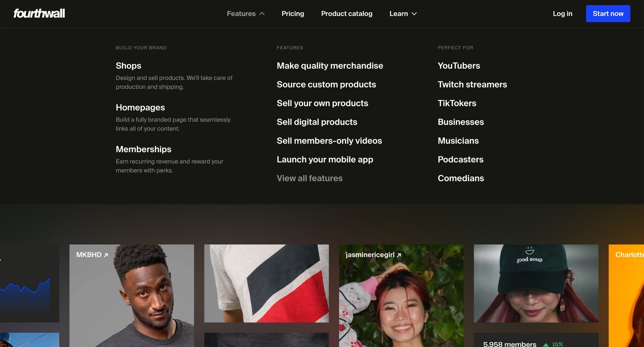Image resolution: width=644 pixels, height=347 pixels.
Task: Click View all features
Action: click(310, 178)
